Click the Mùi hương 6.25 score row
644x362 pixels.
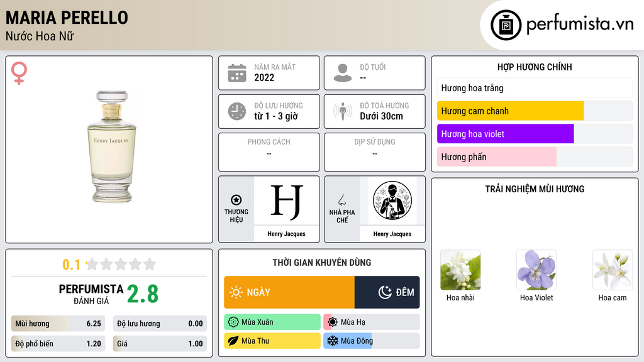[58, 324]
